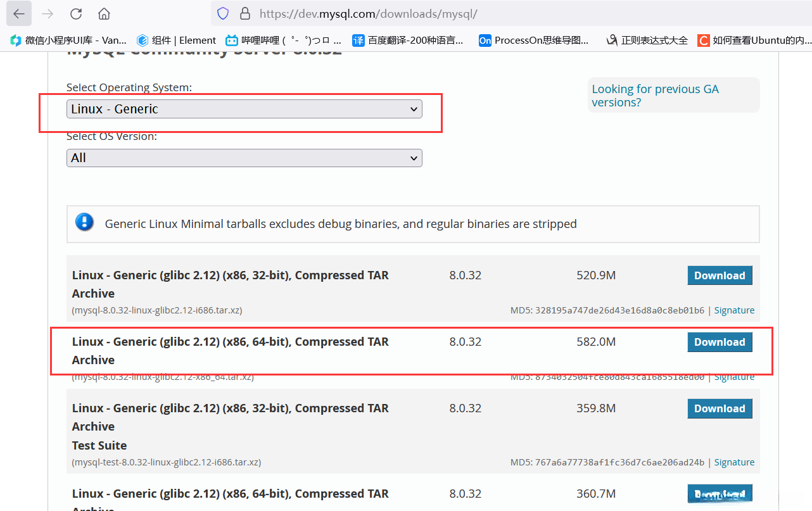Click the 359.8M file size
Image resolution: width=812 pixels, height=511 pixels.
click(x=596, y=408)
